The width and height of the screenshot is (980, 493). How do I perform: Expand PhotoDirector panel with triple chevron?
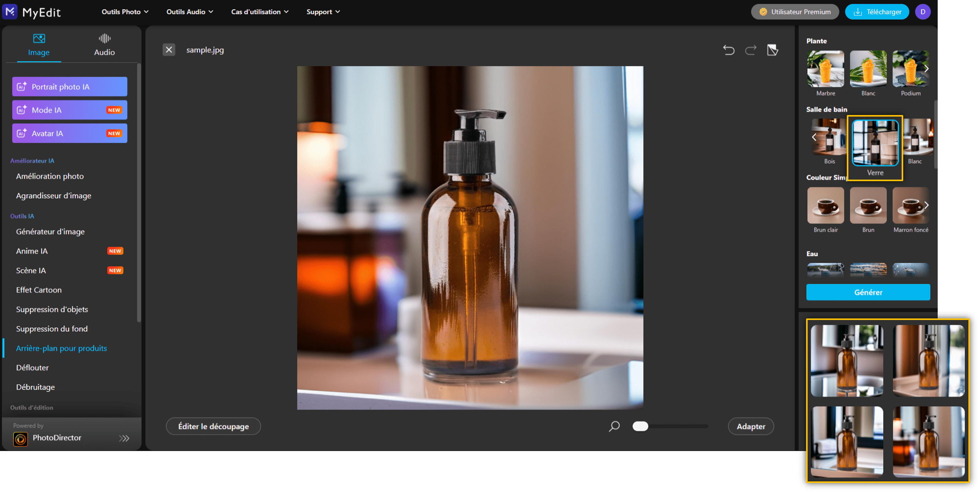pos(124,438)
